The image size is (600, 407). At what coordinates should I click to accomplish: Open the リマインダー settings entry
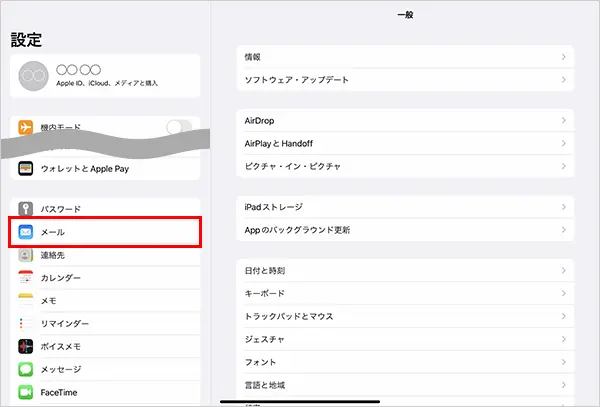tap(105, 323)
